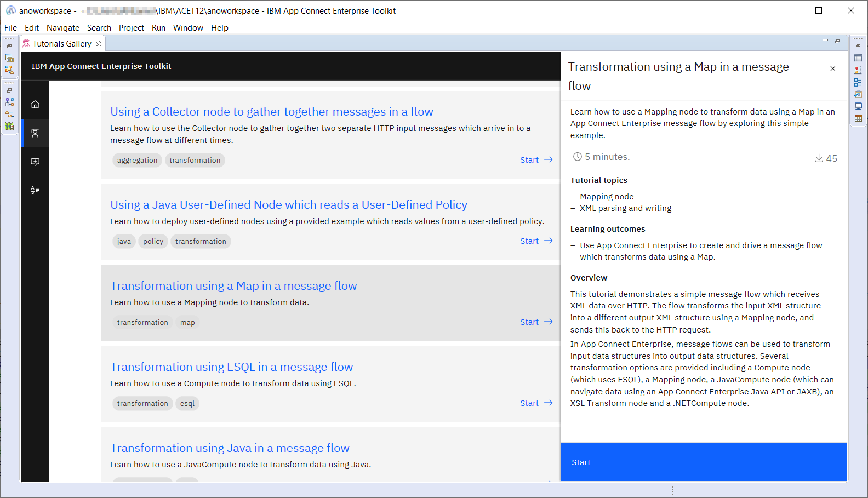Open the Help menu
868x498 pixels.
pyautogui.click(x=220, y=28)
